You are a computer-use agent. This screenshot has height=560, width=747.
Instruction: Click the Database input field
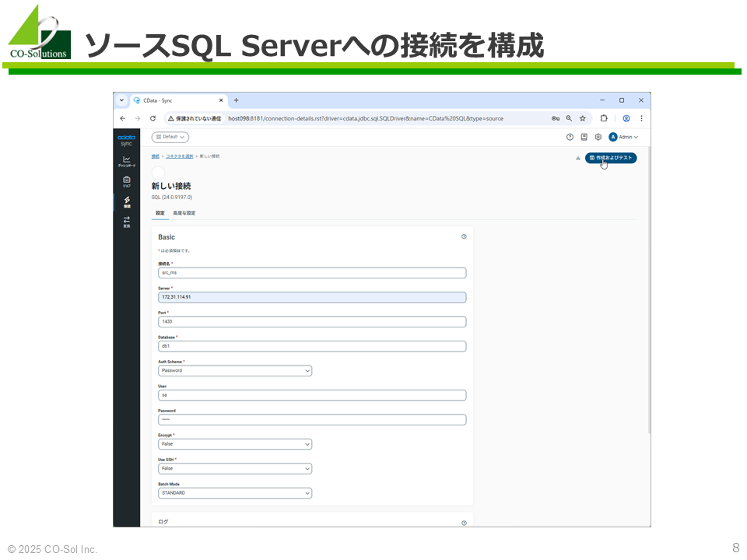(x=312, y=346)
